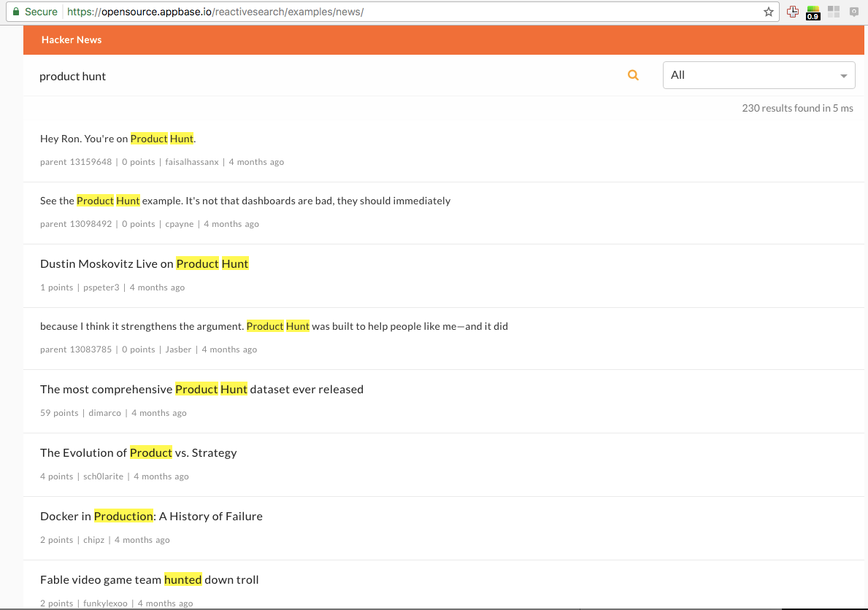Open 'Fable video game team hunted down troll'
The width and height of the screenshot is (868, 610).
click(150, 579)
